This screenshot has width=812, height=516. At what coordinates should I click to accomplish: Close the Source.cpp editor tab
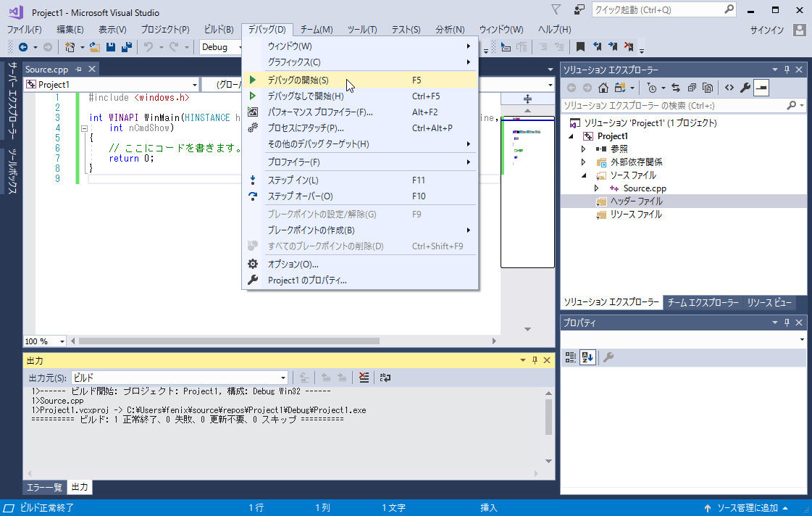click(92, 70)
